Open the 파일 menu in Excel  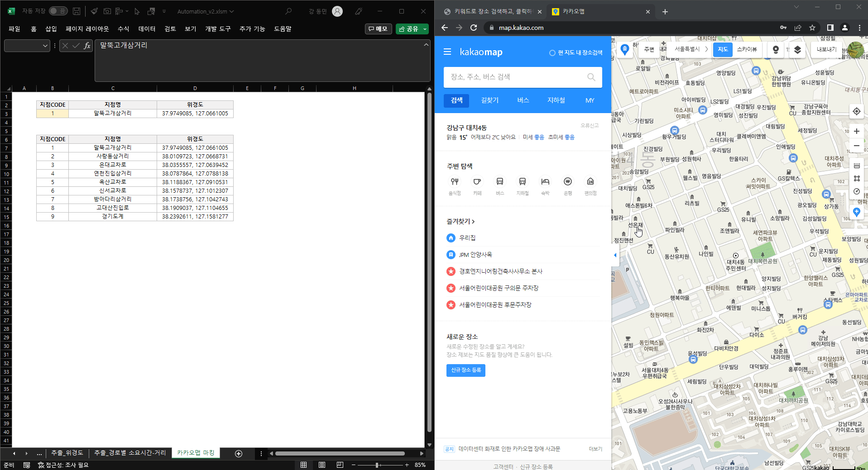(x=14, y=28)
